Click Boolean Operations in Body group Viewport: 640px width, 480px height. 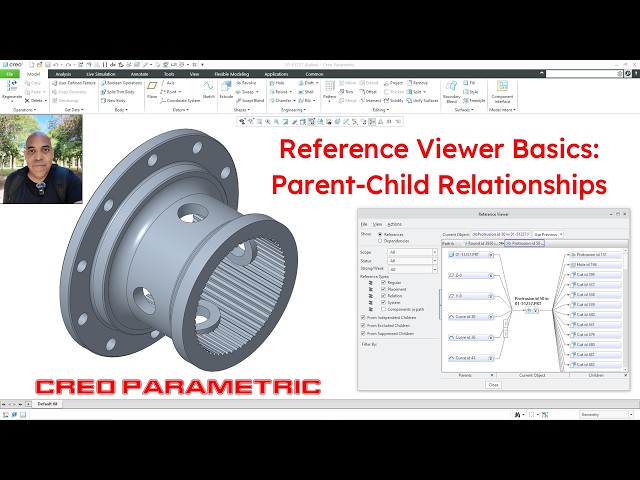(x=122, y=83)
